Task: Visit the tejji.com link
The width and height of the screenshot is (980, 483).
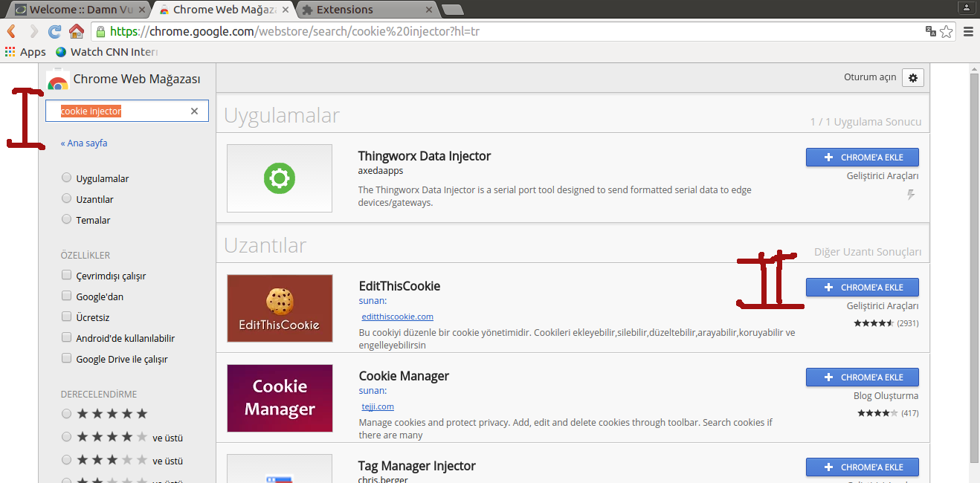Action: (378, 406)
